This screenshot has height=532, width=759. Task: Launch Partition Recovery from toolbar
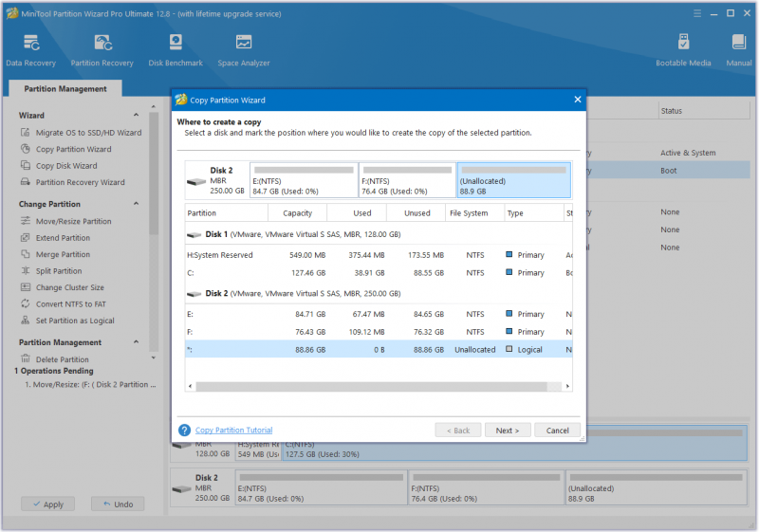pyautogui.click(x=102, y=50)
